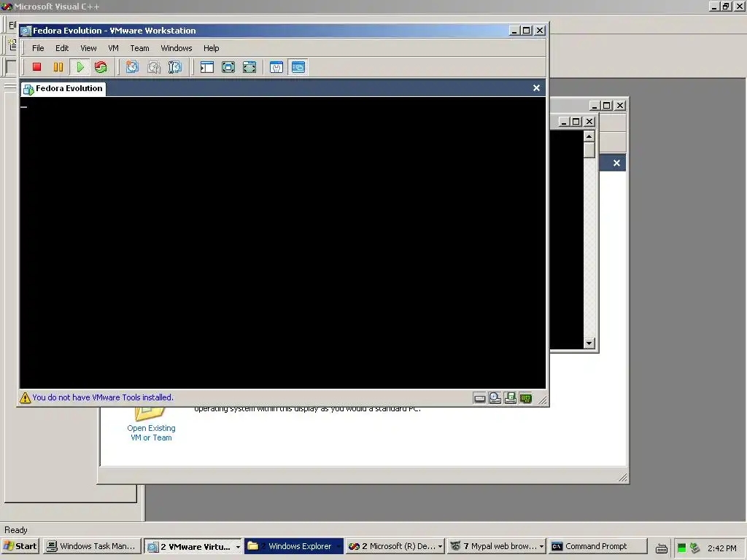
Task: Open the View menu
Action: 88,48
